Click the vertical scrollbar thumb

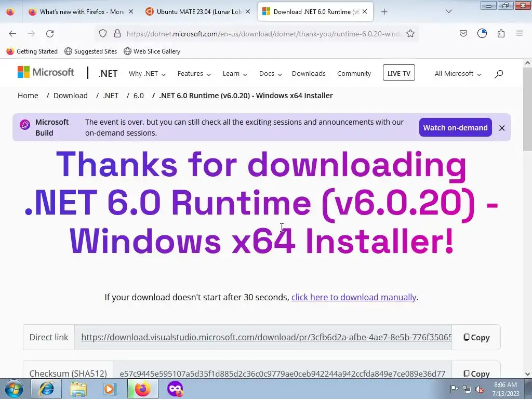coord(527,109)
